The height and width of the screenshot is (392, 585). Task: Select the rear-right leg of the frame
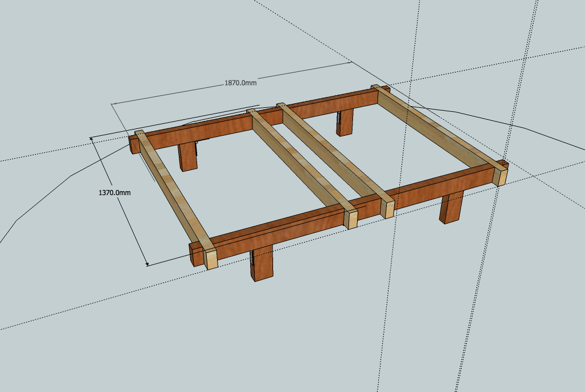click(x=345, y=122)
